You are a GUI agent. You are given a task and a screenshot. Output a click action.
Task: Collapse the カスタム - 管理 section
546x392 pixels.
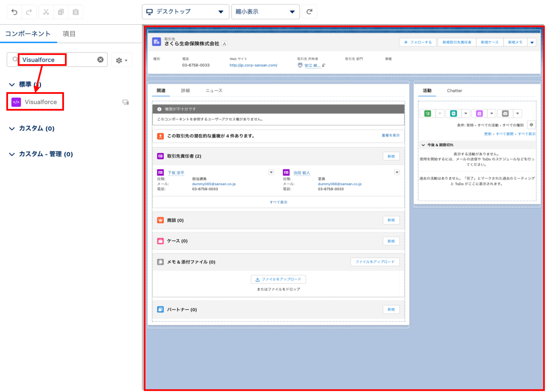pos(12,154)
